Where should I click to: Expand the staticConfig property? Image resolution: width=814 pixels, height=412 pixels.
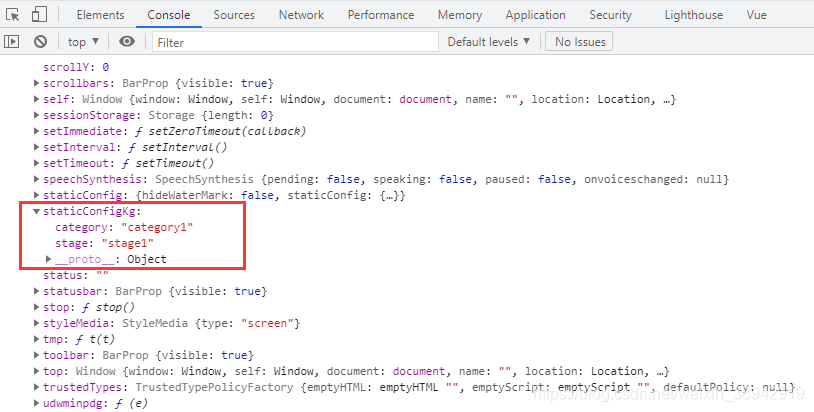(x=37, y=195)
